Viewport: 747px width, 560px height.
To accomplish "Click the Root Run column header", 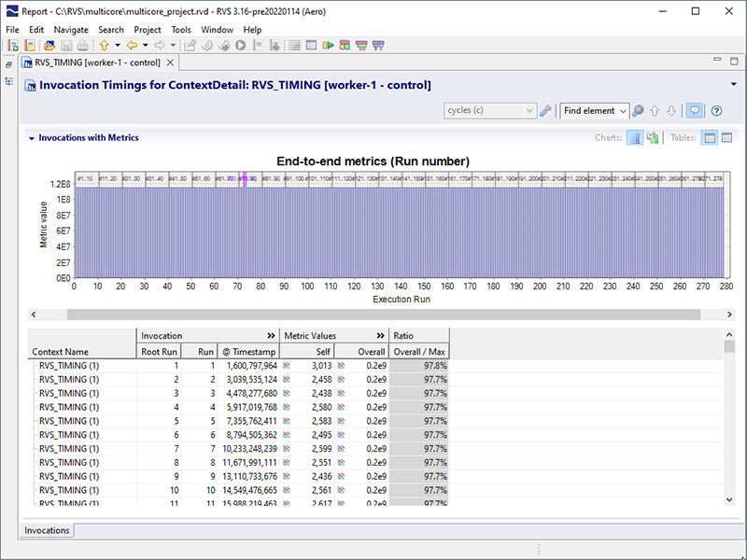I will [x=159, y=352].
